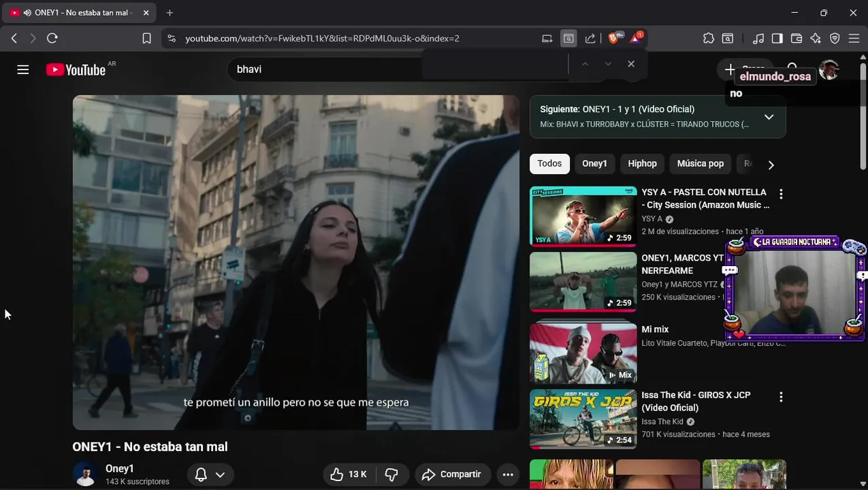
Task: Toggle notification bell for Oney1 channel
Action: 201,474
